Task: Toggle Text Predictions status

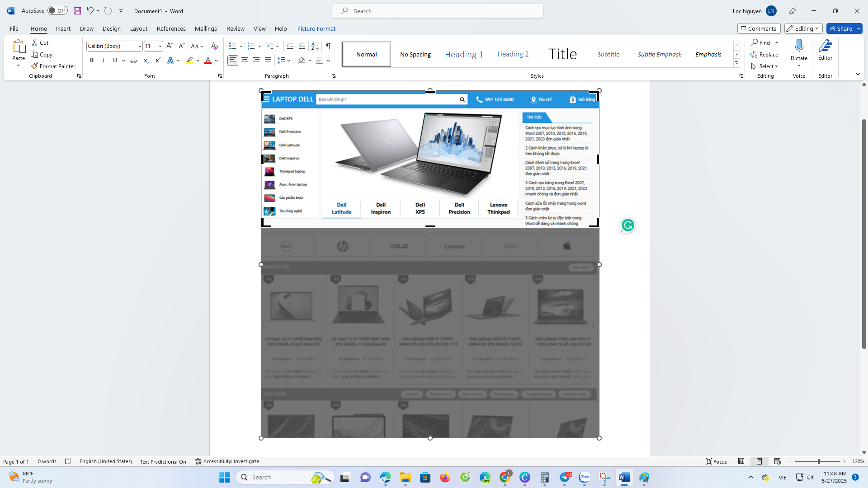Action: click(x=163, y=461)
